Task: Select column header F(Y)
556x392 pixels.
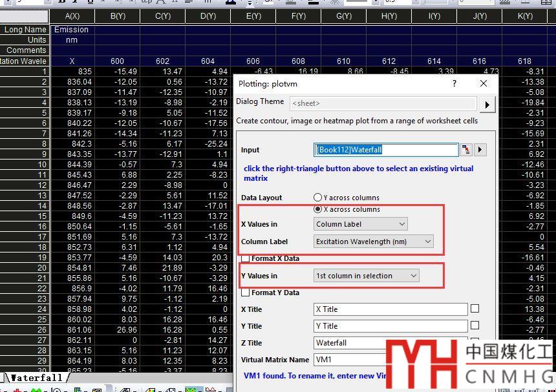Action: pyautogui.click(x=299, y=16)
